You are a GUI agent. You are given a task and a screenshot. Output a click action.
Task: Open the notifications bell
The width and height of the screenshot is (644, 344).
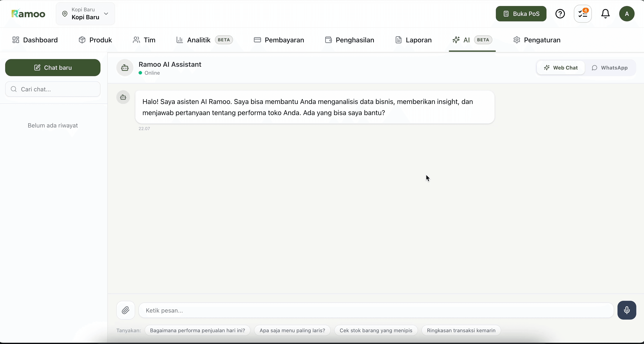coord(605,14)
